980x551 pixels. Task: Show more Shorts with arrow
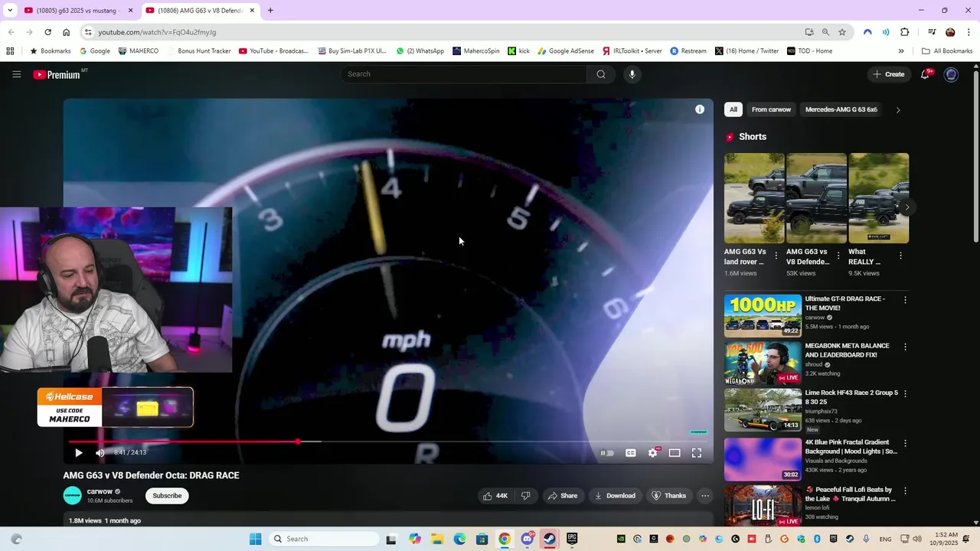[907, 207]
